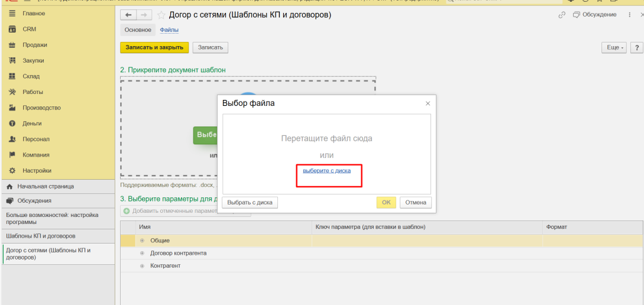Click the выберите с диска link

[x=326, y=171]
